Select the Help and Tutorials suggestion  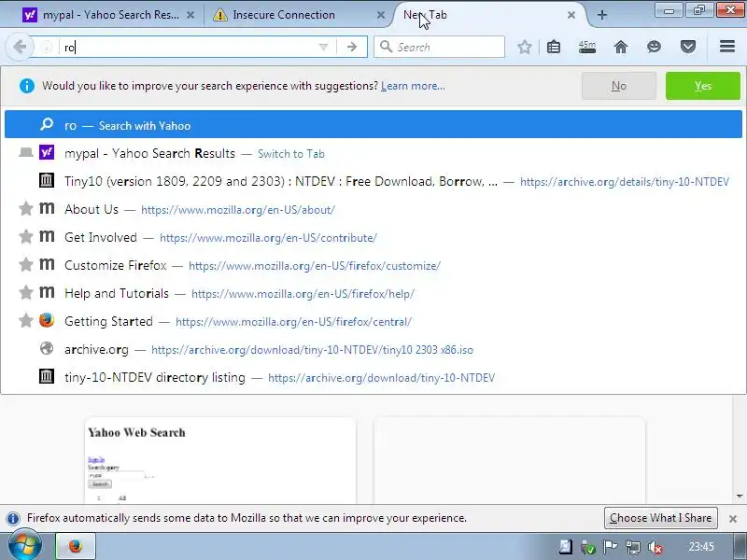pyautogui.click(x=373, y=293)
